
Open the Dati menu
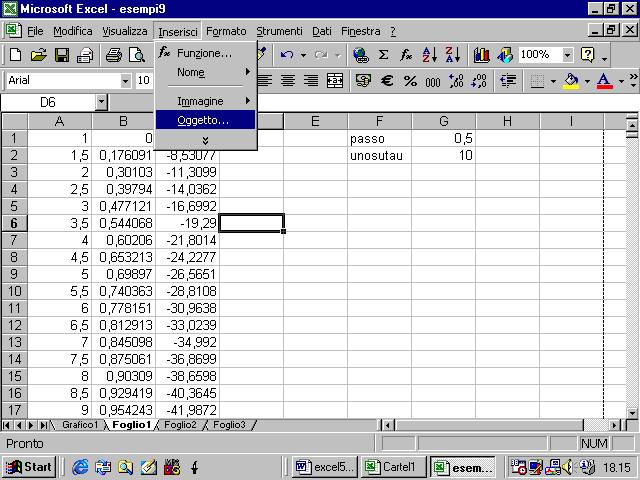[322, 31]
